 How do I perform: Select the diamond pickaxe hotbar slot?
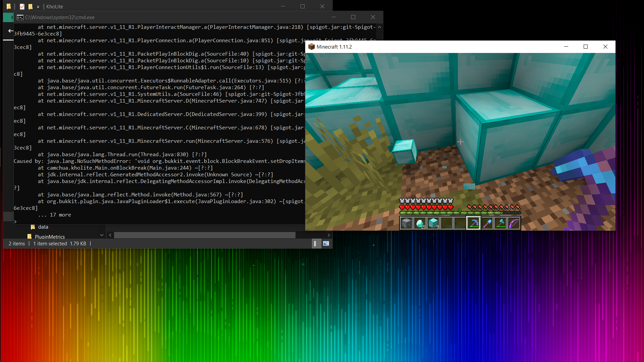point(473,223)
